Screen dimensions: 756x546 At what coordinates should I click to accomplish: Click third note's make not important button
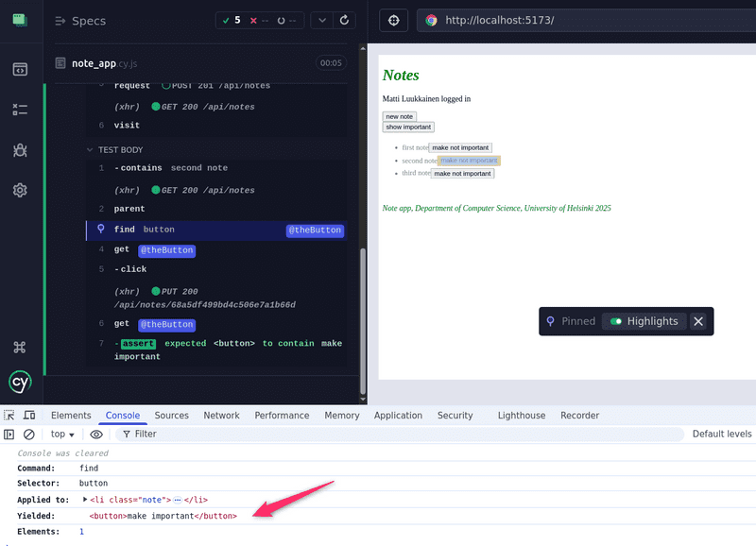(462, 174)
